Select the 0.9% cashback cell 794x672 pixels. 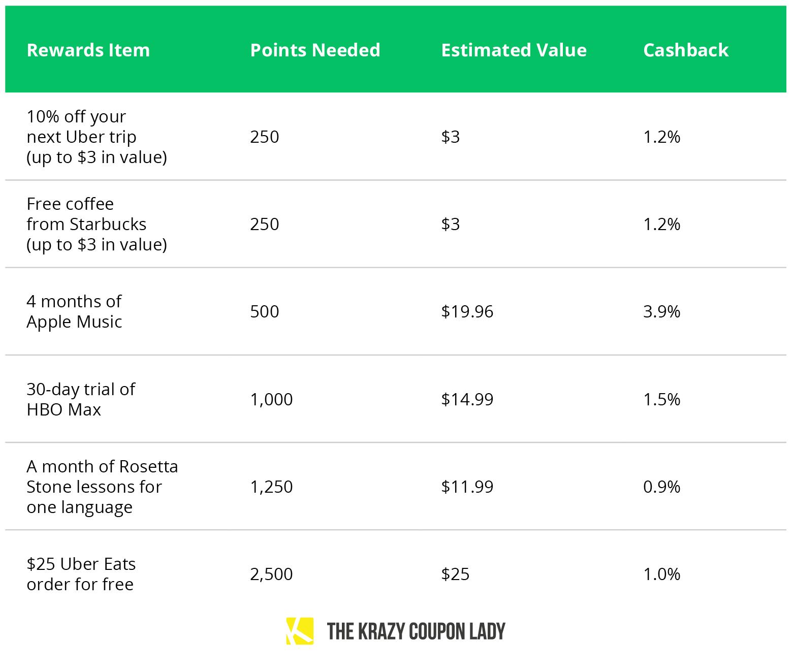tap(661, 487)
